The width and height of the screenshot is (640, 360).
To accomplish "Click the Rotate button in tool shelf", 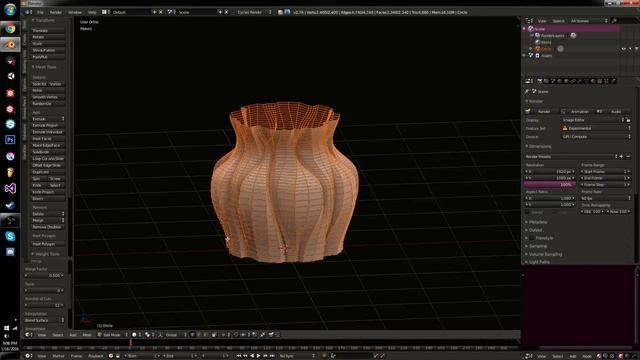I will tap(48, 37).
